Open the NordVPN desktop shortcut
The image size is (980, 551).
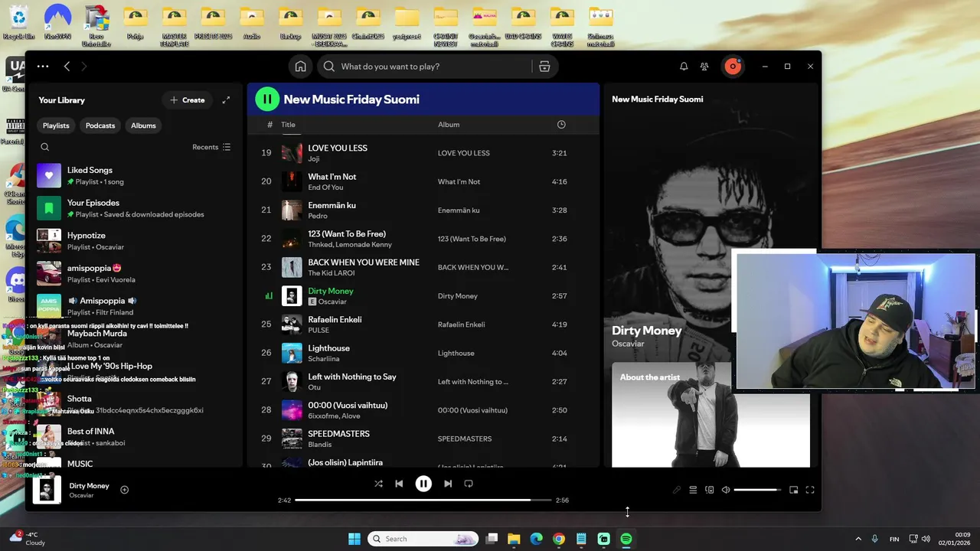(x=57, y=21)
